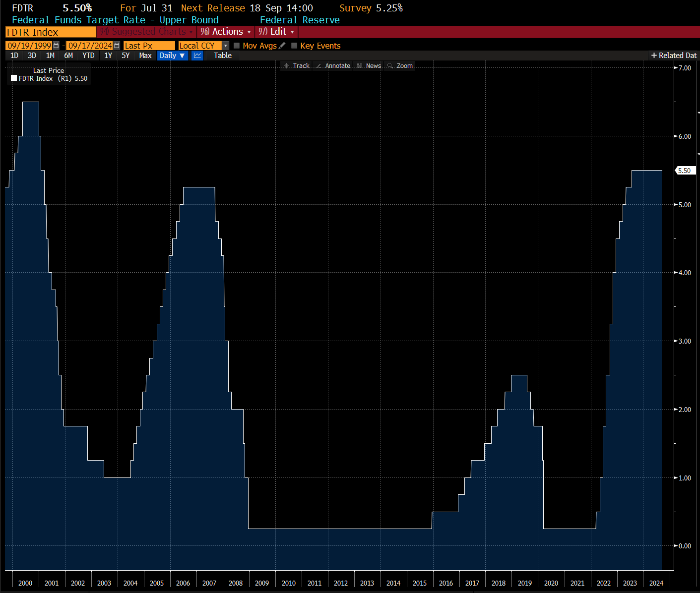This screenshot has width=700, height=593.
Task: Click the 2000 year label on axis
Action: [25, 583]
